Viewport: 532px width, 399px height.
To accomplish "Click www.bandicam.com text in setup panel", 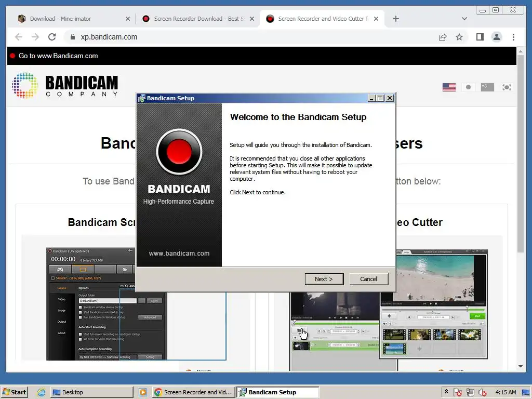I will (x=179, y=254).
